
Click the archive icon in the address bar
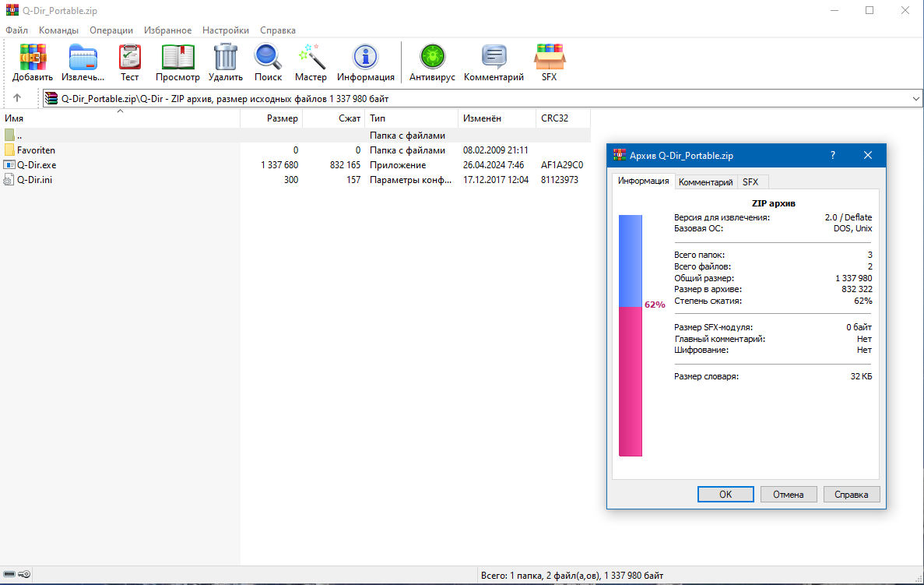tap(51, 98)
